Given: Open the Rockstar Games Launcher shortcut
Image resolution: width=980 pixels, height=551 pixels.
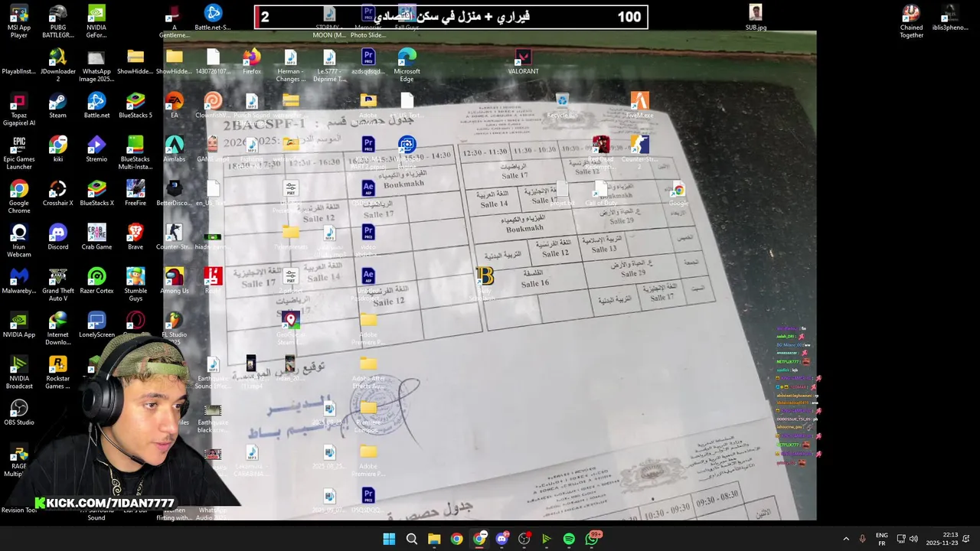Looking at the screenshot, I should [57, 371].
